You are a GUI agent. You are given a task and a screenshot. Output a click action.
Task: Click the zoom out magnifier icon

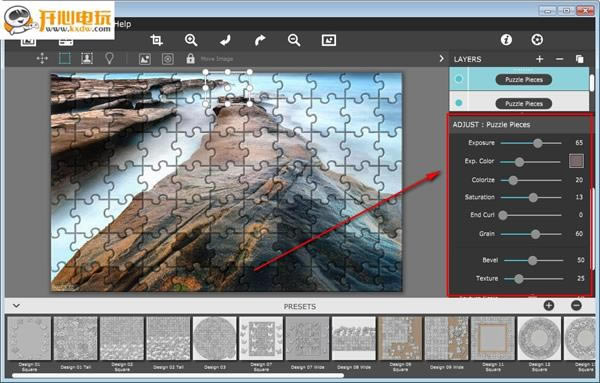click(x=294, y=40)
